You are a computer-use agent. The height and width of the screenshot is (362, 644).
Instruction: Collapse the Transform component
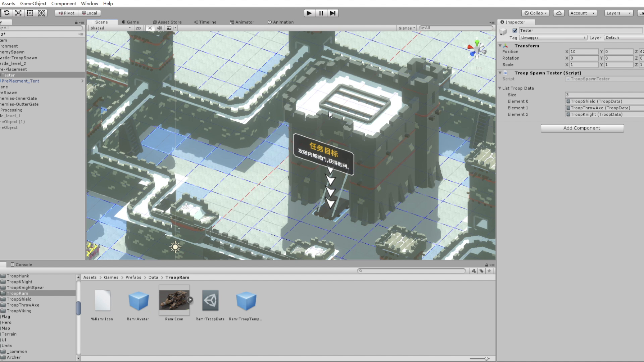(x=500, y=46)
